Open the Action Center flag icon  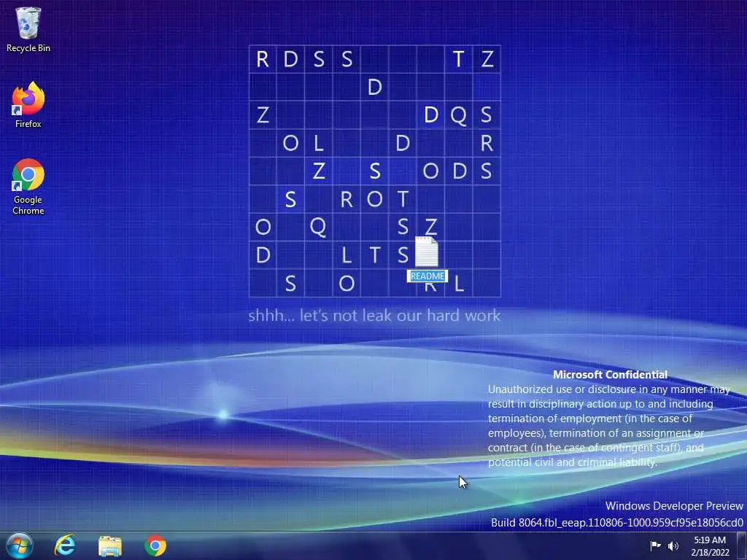(x=655, y=545)
